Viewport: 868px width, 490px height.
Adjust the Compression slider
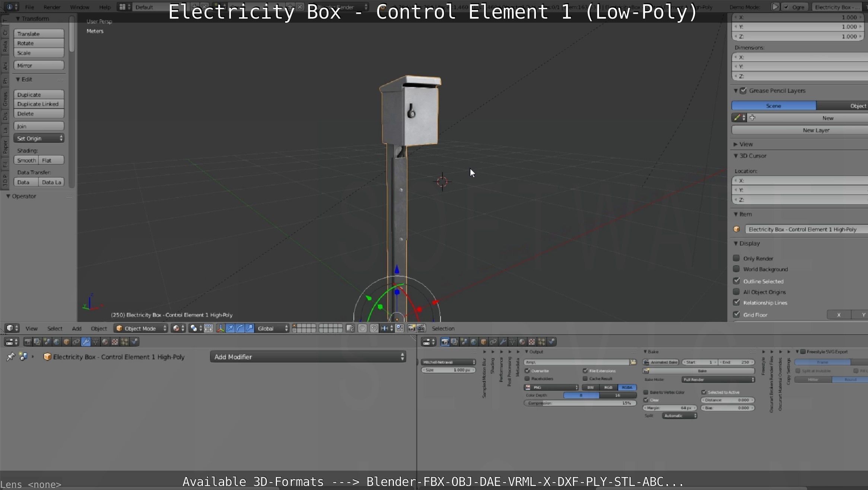580,403
